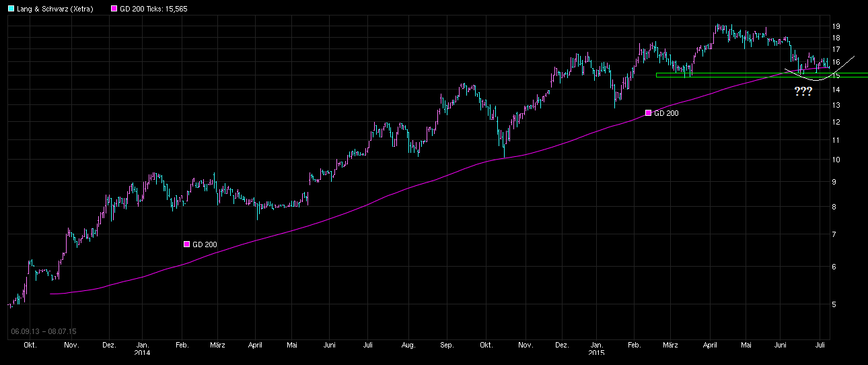Click the Juni label before Jan. 2015

tap(328, 345)
